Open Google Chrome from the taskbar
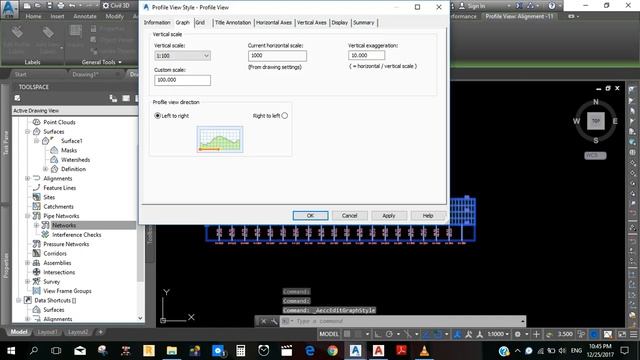This screenshot has width=640, height=360. [x=332, y=351]
